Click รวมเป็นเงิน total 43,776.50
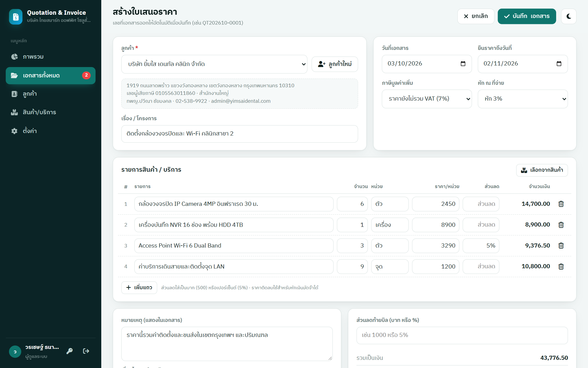Screen dimensions: 588x368 (554, 358)
